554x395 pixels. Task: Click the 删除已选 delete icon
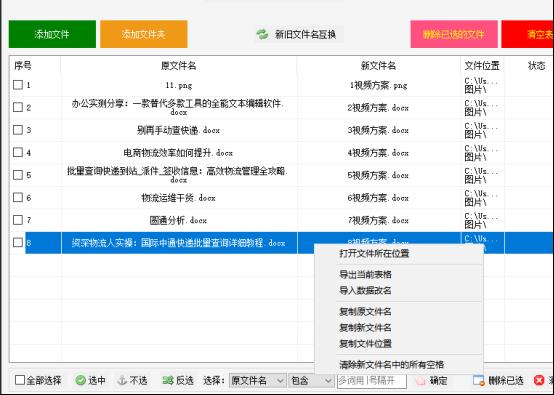(479, 381)
